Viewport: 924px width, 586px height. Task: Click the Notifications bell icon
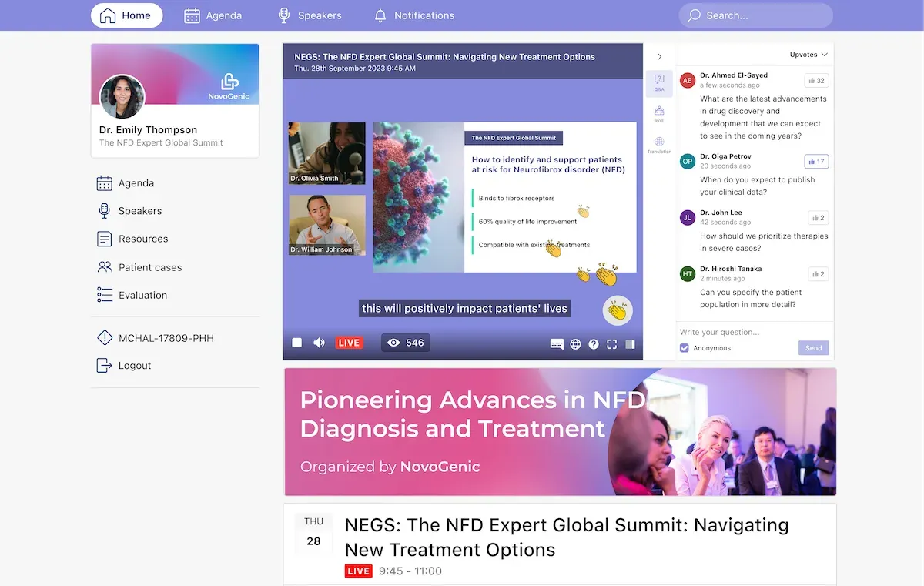(380, 15)
